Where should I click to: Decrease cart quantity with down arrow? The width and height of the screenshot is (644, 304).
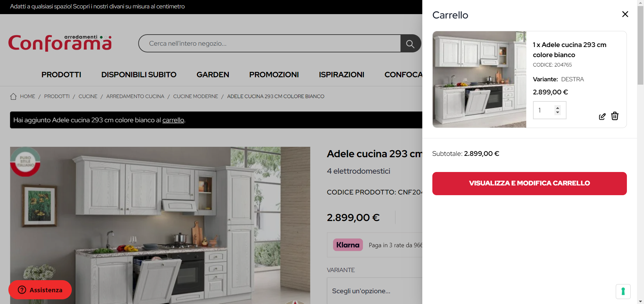pyautogui.click(x=557, y=113)
